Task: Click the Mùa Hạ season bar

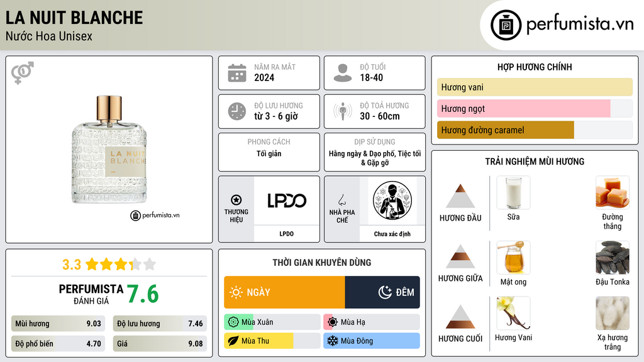Action: (x=372, y=322)
